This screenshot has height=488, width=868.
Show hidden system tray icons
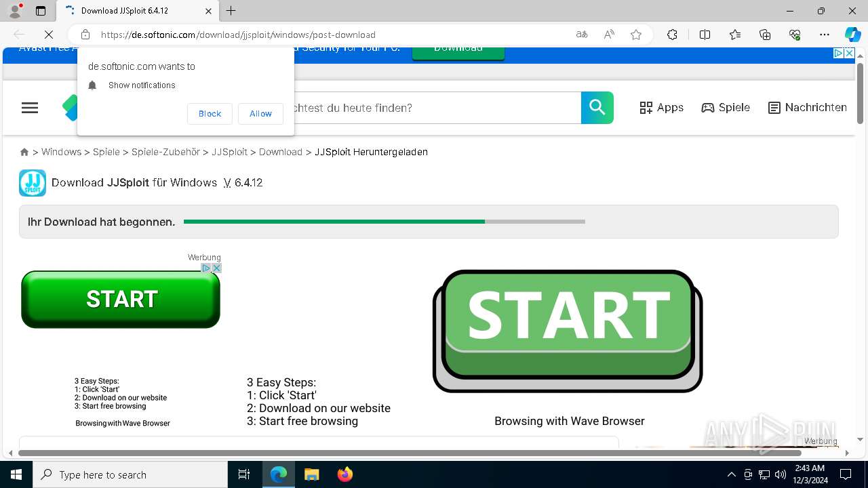tap(731, 474)
